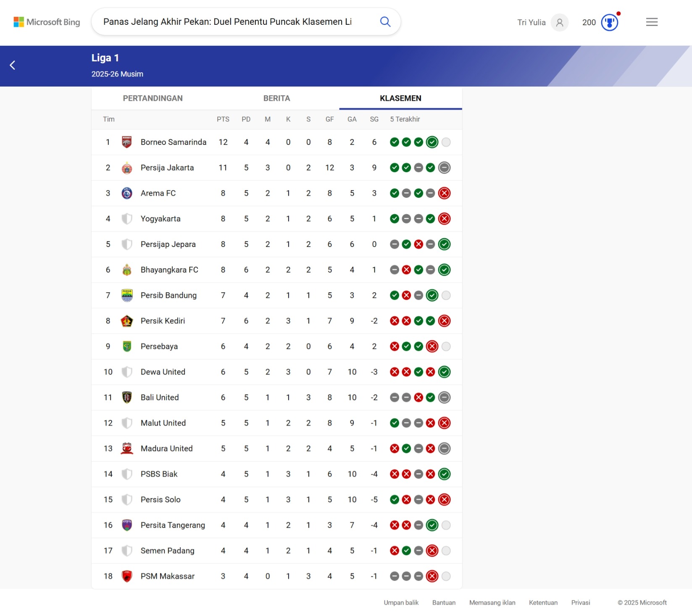Viewport: 692px width, 616px height.
Task: Click the 2025-26 Musim season label
Action: click(x=117, y=74)
